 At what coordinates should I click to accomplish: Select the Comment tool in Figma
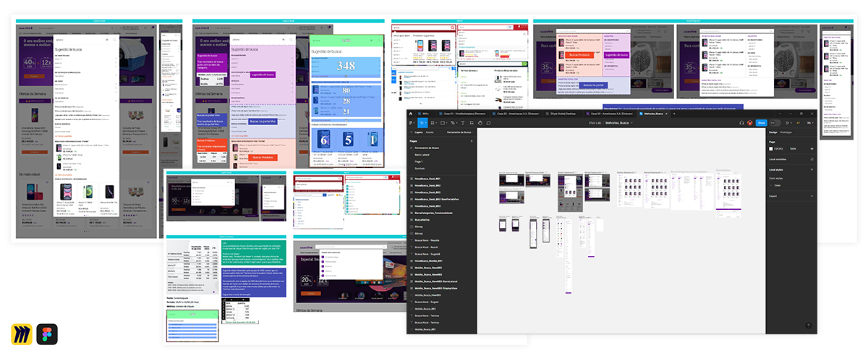point(488,123)
